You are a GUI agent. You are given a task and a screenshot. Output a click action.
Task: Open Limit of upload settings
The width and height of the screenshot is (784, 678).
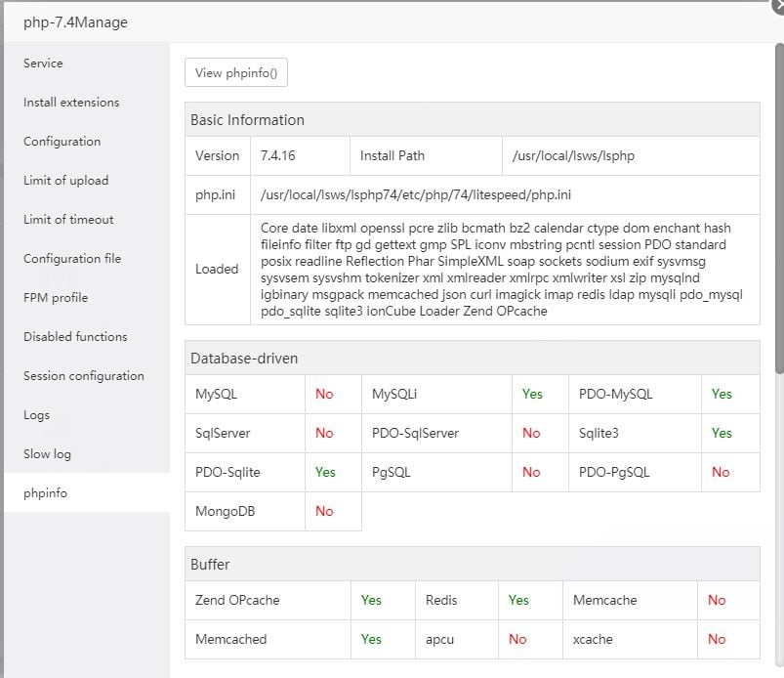click(x=66, y=180)
